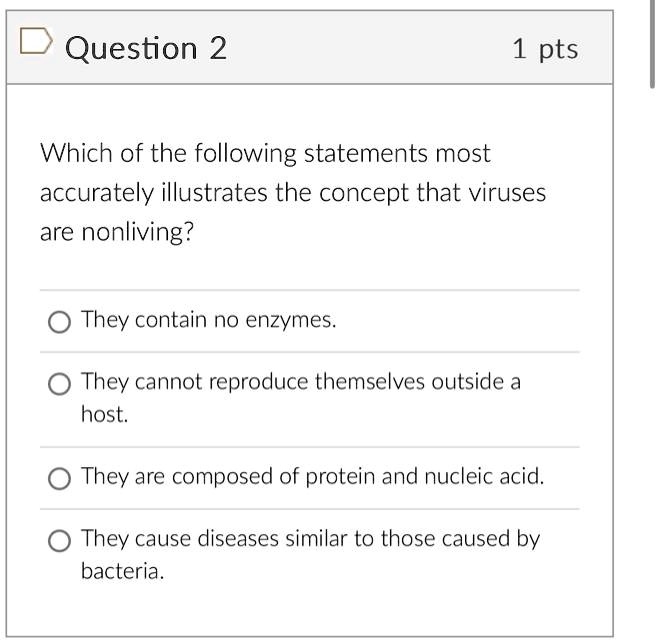Screen dimensions: 659x642
Task: Mark the 'composed of protein and nucleic acid' radio circle
Action: click(x=59, y=479)
